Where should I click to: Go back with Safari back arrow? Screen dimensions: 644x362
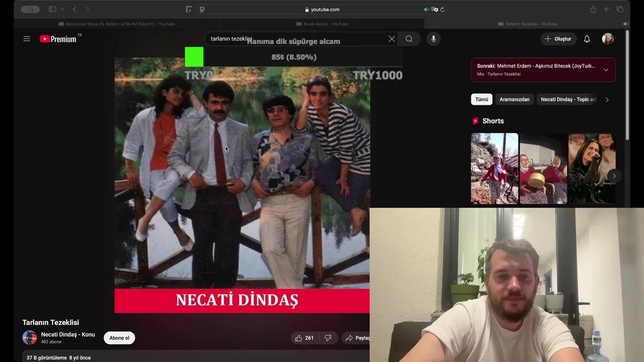[x=74, y=9]
